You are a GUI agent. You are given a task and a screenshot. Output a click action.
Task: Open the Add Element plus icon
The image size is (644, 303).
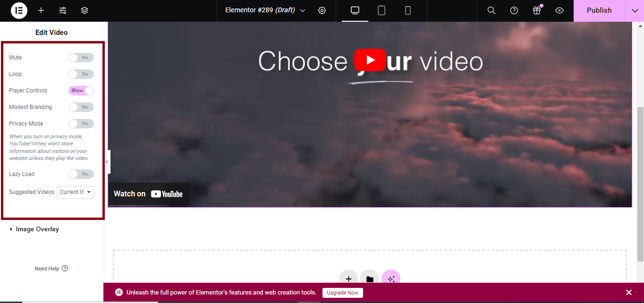pos(41,10)
